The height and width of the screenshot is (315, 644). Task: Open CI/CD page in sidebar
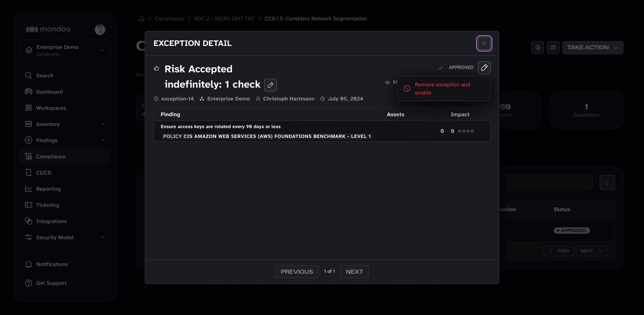(x=64, y=173)
